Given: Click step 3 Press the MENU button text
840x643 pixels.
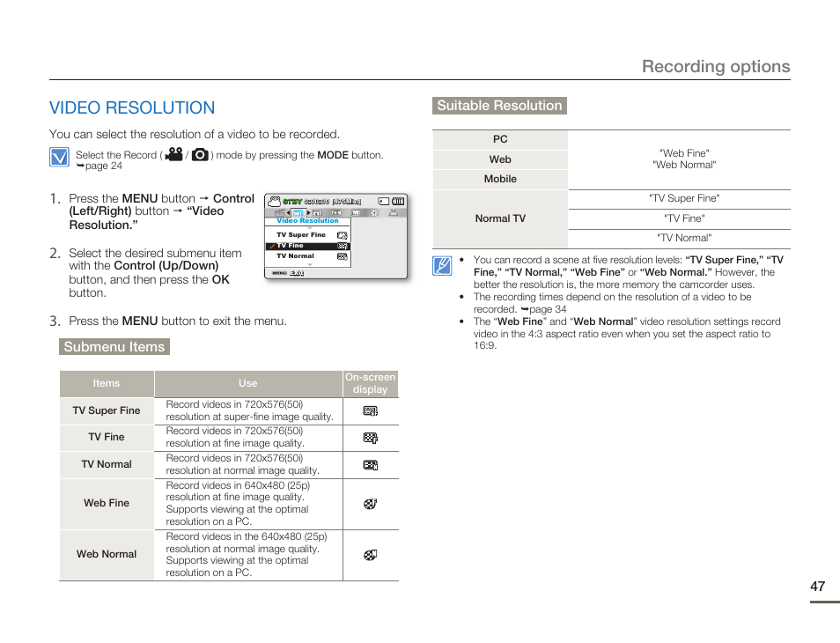Looking at the screenshot, I should [x=178, y=321].
